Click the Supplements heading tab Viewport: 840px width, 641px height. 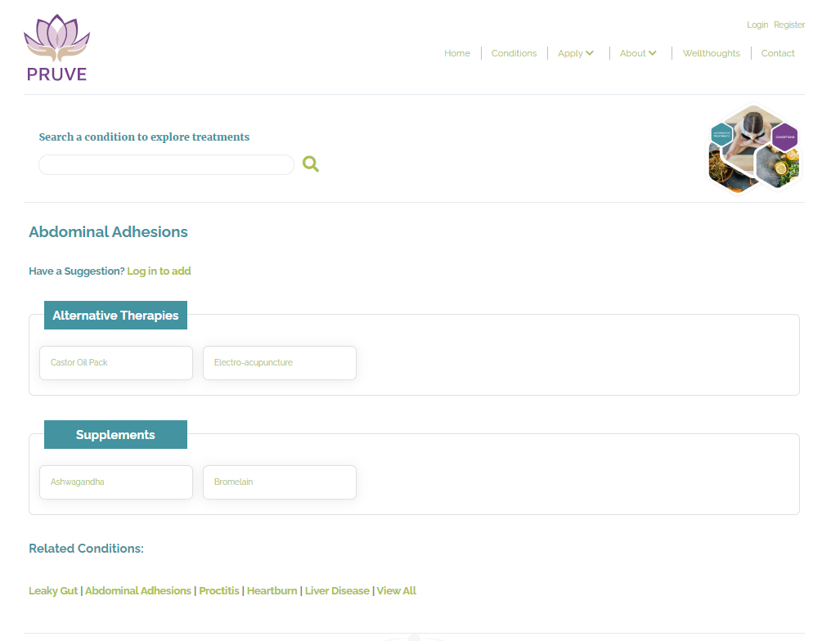(x=115, y=434)
